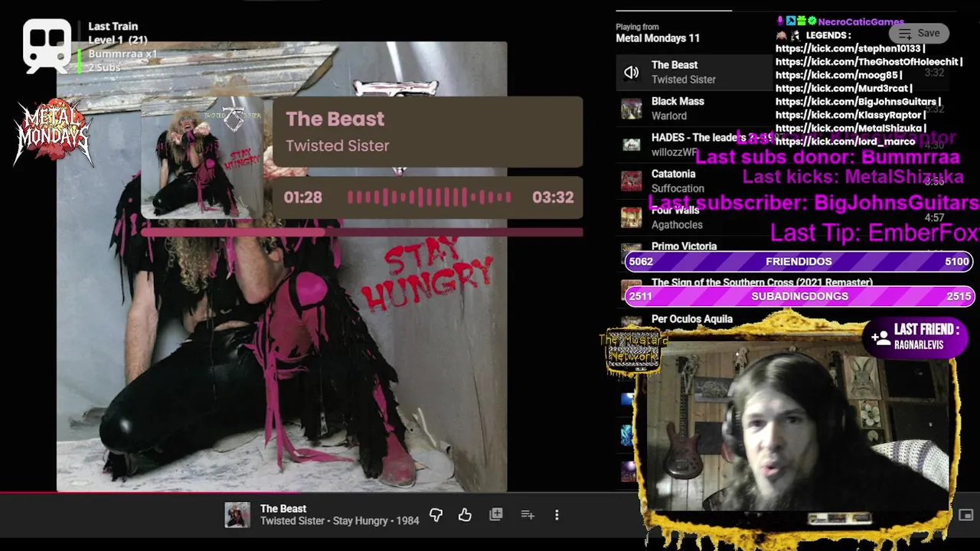This screenshot has width=980, height=551.
Task: Click The Beast title in player bar
Action: [283, 509]
